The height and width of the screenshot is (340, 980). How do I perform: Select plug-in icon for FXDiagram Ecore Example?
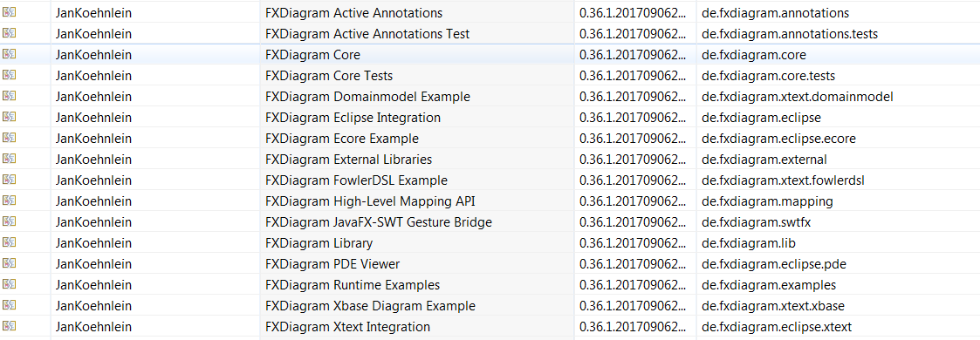[9, 138]
